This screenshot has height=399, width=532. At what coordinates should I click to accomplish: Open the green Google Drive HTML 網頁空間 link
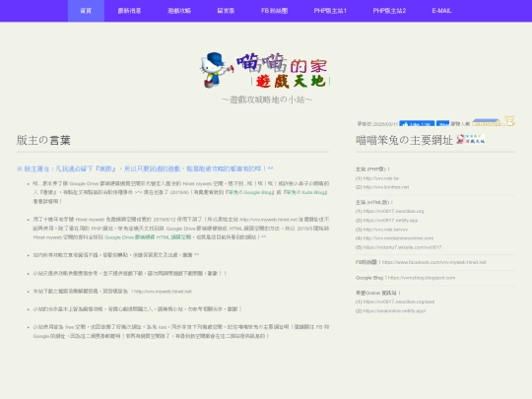coord(148,237)
